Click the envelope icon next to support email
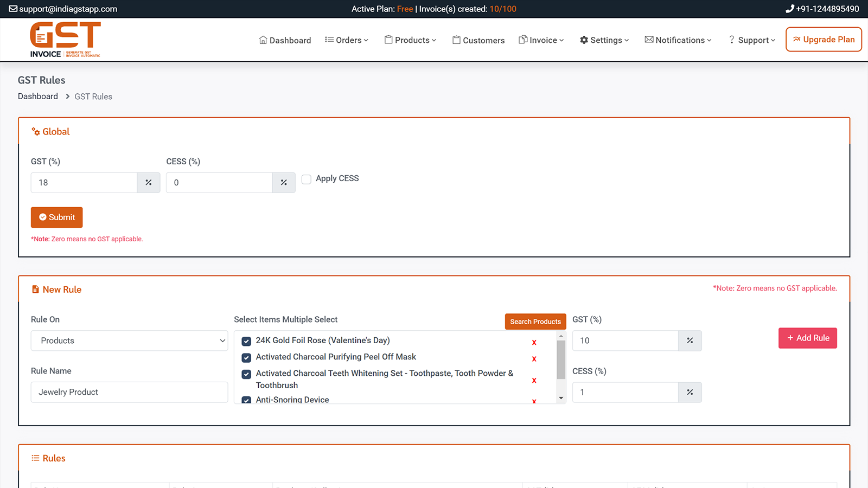Image resolution: width=868 pixels, height=488 pixels. tap(13, 9)
